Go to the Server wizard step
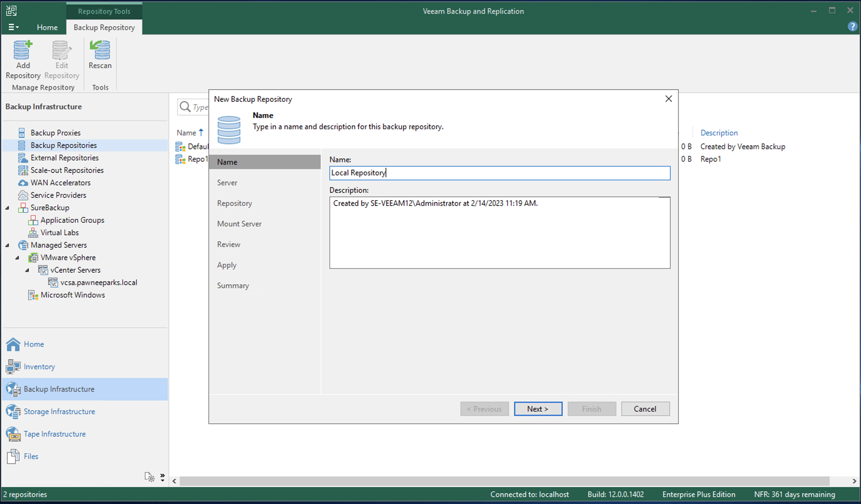Image resolution: width=861 pixels, height=504 pixels. pyautogui.click(x=227, y=182)
